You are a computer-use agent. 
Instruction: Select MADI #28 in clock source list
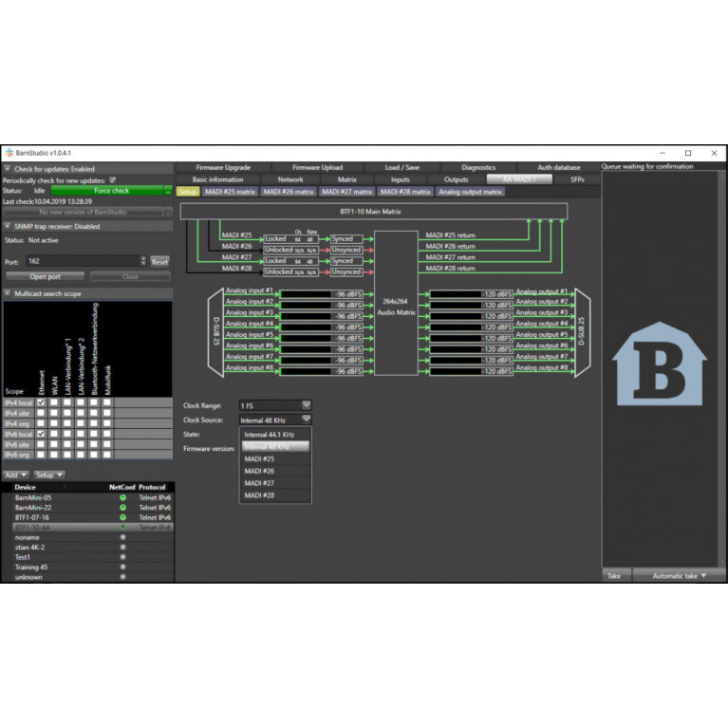(275, 495)
